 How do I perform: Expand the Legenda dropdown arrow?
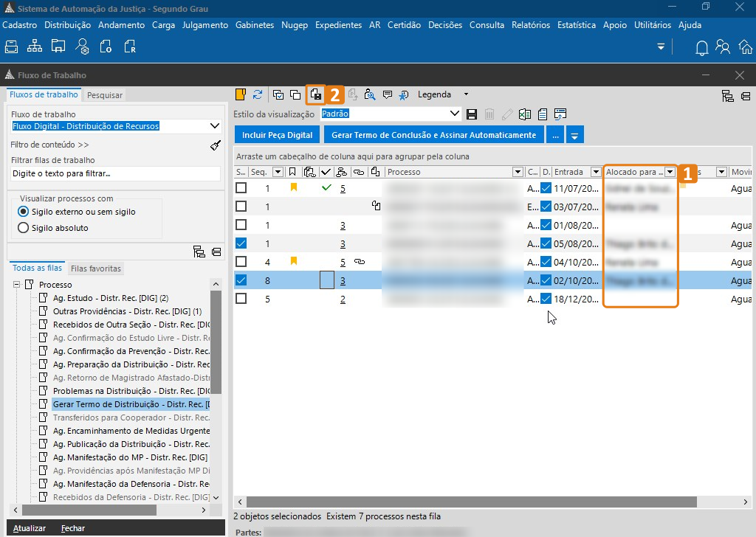(x=466, y=94)
